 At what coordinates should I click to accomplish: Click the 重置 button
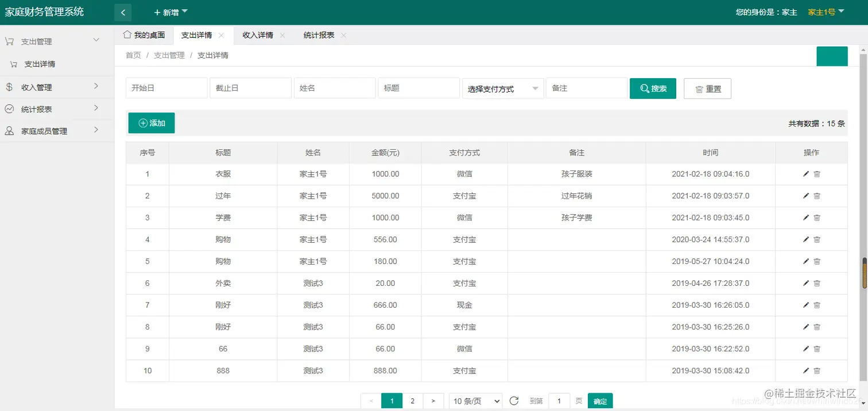(x=707, y=88)
